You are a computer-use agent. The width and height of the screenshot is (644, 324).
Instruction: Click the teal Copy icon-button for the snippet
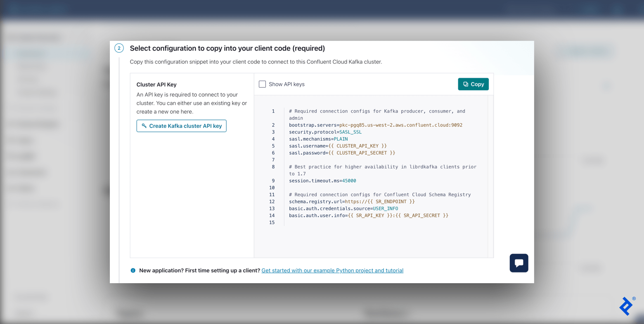click(473, 84)
